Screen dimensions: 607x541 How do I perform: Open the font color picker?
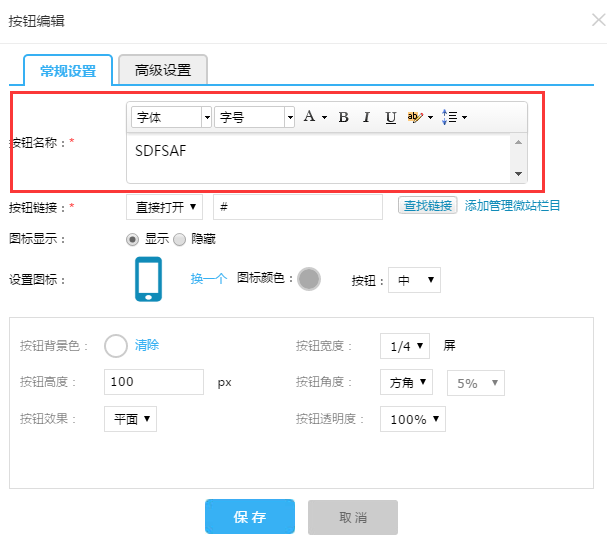click(x=314, y=117)
